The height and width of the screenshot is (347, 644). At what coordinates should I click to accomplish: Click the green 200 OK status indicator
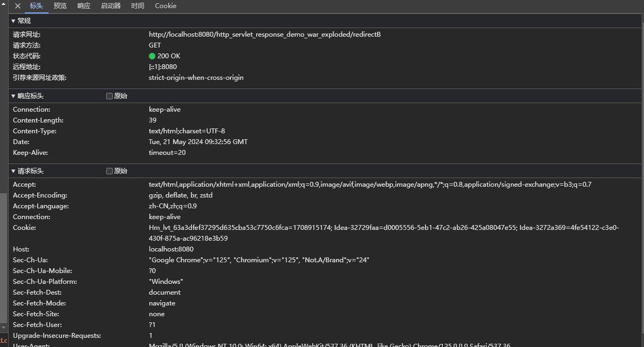(x=152, y=56)
